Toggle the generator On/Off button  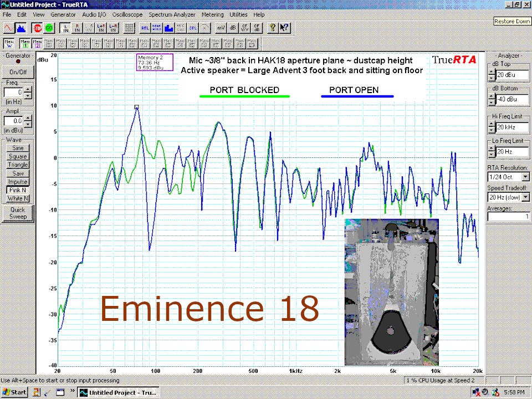[18, 72]
